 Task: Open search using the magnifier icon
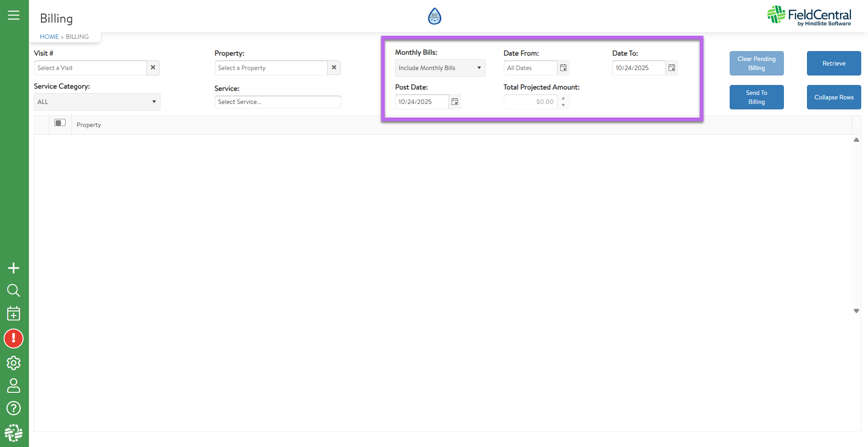click(x=14, y=290)
